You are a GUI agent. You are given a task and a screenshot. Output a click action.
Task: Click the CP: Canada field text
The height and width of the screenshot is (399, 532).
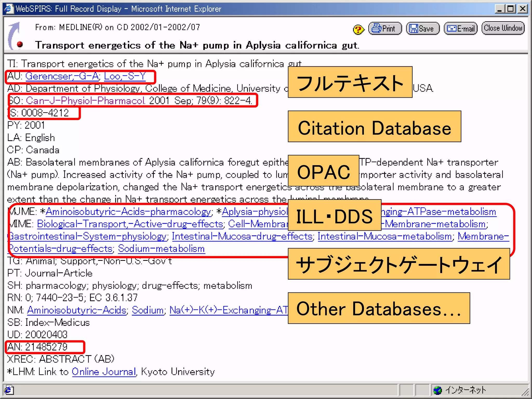(x=33, y=150)
